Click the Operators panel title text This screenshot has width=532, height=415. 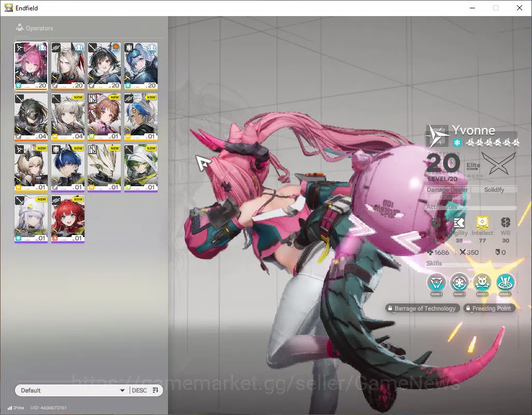pos(39,28)
